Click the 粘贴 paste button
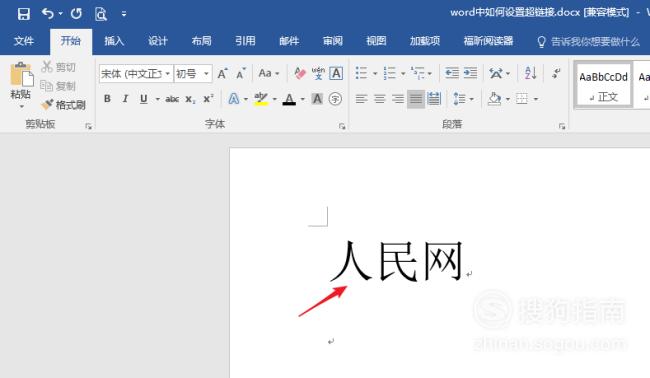Image resolution: width=650 pixels, height=378 pixels. (x=20, y=85)
